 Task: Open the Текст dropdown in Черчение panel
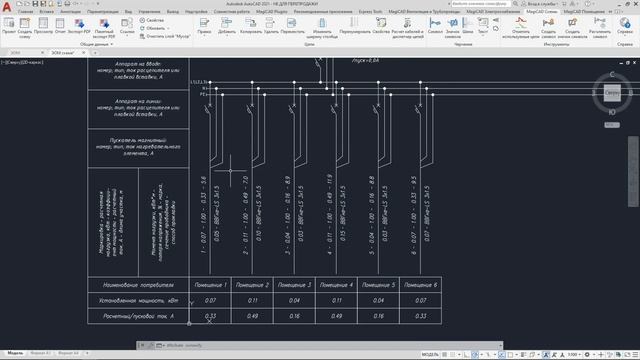click(x=483, y=26)
